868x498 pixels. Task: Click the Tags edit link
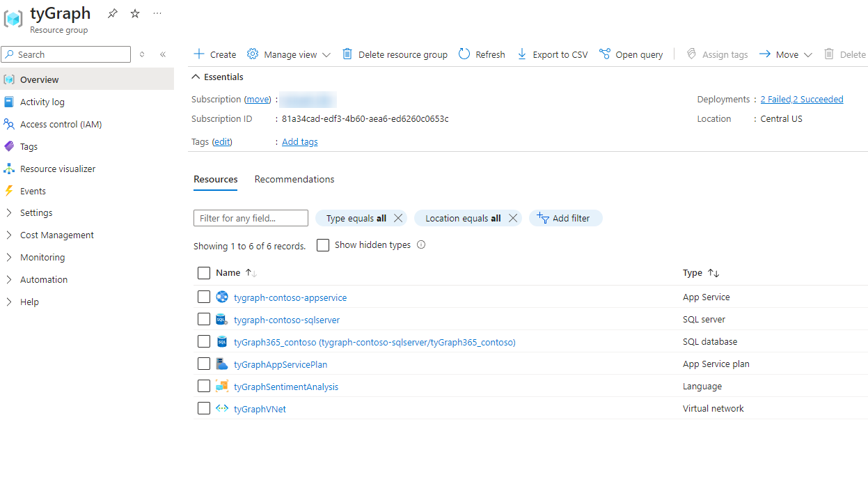222,141
